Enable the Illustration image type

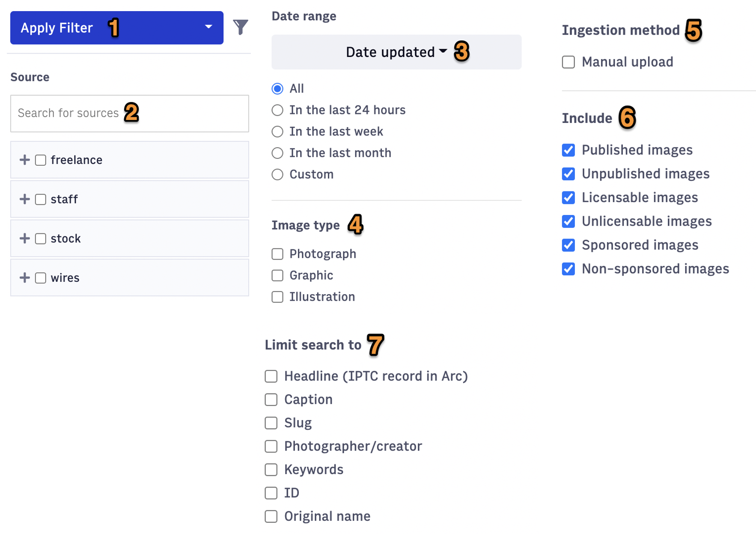pos(277,297)
